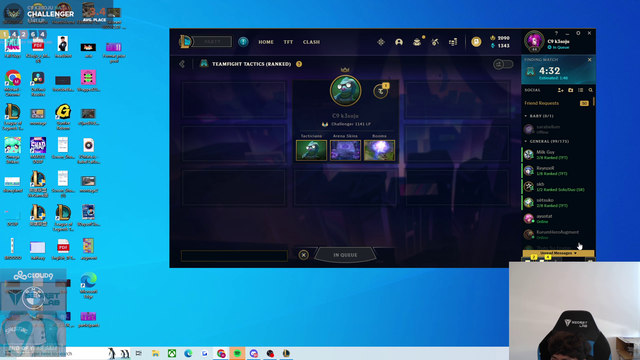Open the HOME tab in the client
The height and width of the screenshot is (360, 640).
(266, 42)
